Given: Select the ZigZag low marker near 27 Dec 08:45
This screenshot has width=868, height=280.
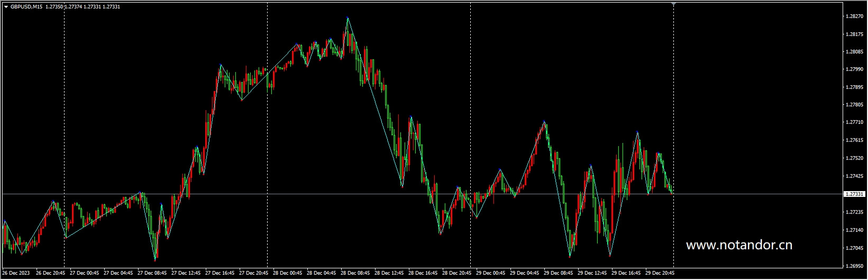Looking at the screenshot, I should coord(155,260).
